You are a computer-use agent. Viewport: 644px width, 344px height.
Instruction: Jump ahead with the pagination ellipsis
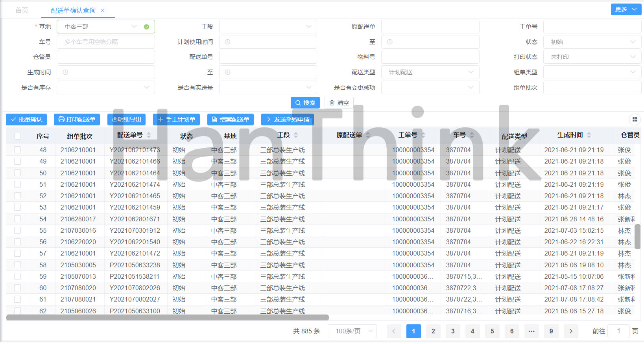tap(531, 331)
